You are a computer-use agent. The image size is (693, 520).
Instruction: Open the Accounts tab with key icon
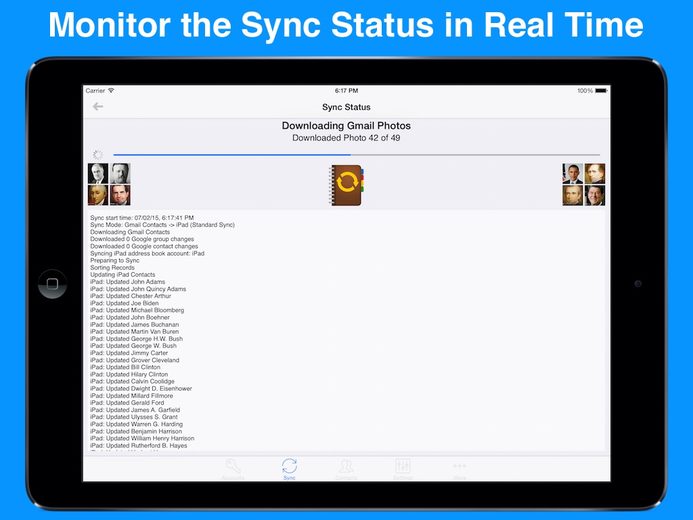232,469
